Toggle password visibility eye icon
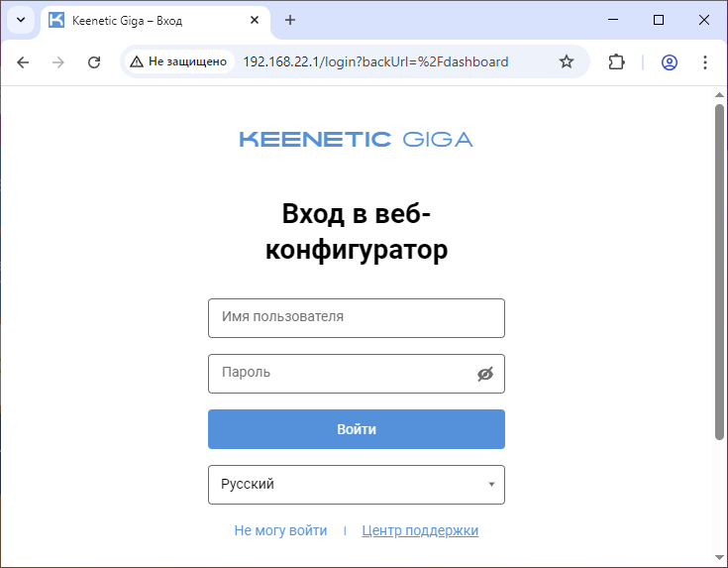 click(x=484, y=374)
